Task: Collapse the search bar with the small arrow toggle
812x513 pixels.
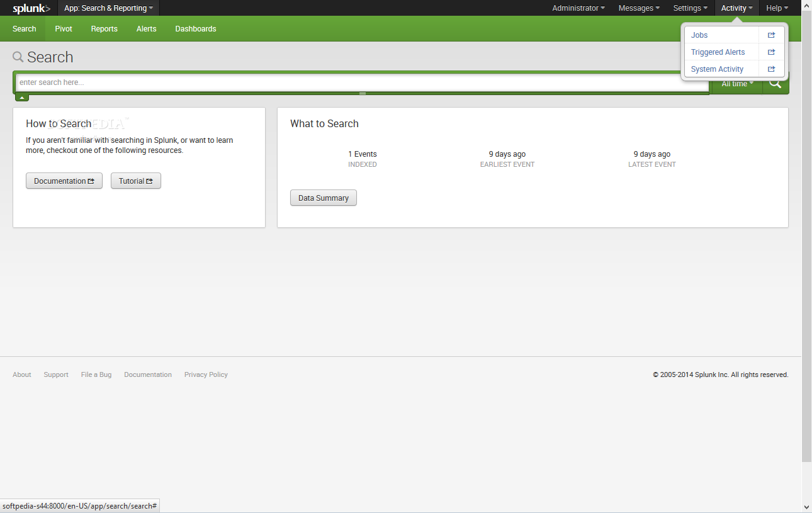Action: pos(22,98)
